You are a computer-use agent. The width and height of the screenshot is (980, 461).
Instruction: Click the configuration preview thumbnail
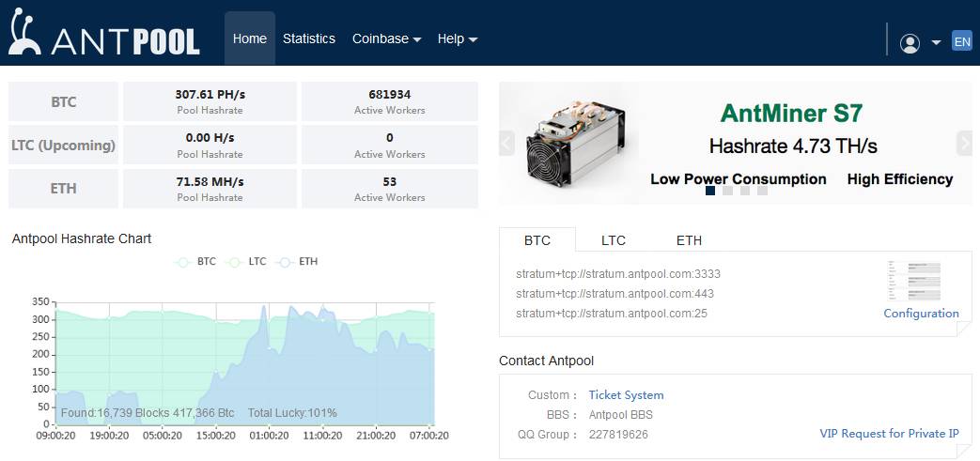(x=913, y=282)
